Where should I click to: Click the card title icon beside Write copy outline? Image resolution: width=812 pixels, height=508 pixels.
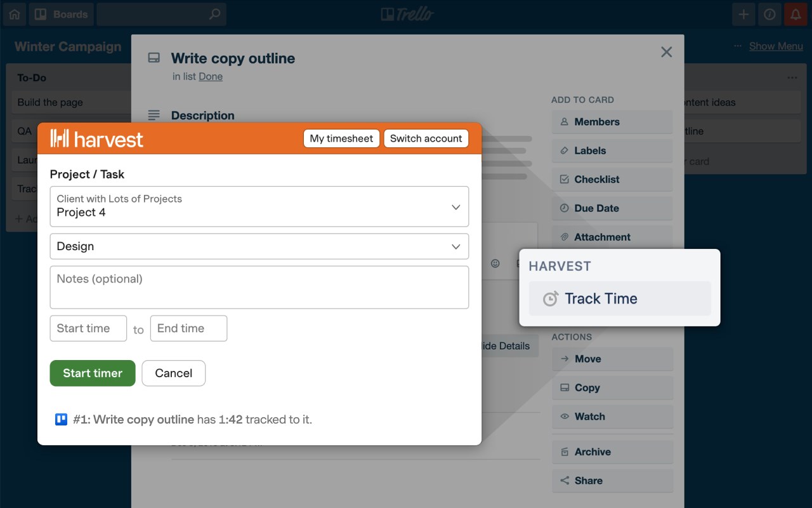click(154, 58)
